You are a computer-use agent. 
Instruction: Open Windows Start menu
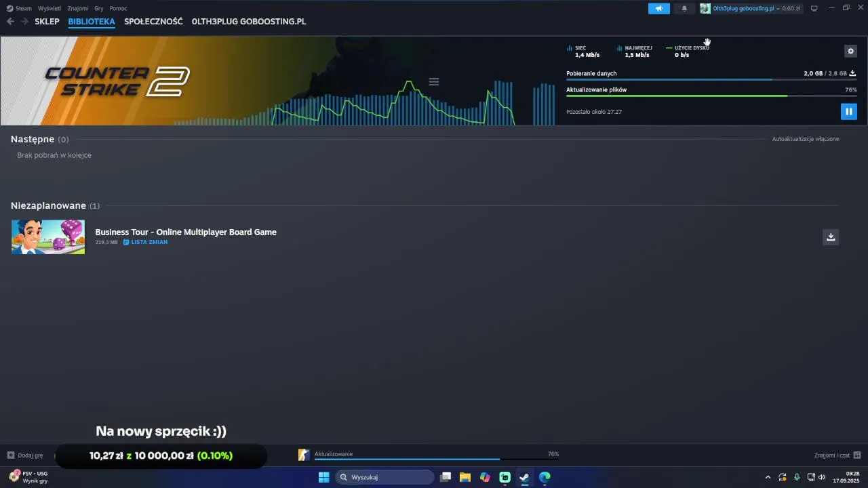323,477
